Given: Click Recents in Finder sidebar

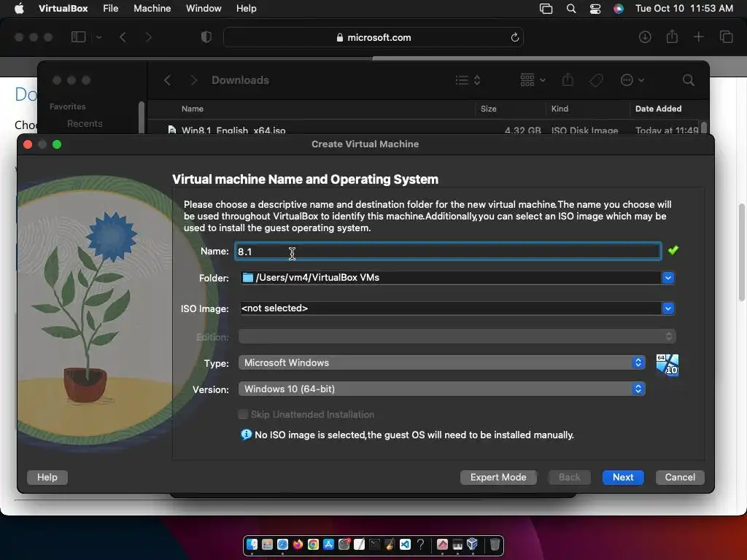Looking at the screenshot, I should click(x=85, y=123).
